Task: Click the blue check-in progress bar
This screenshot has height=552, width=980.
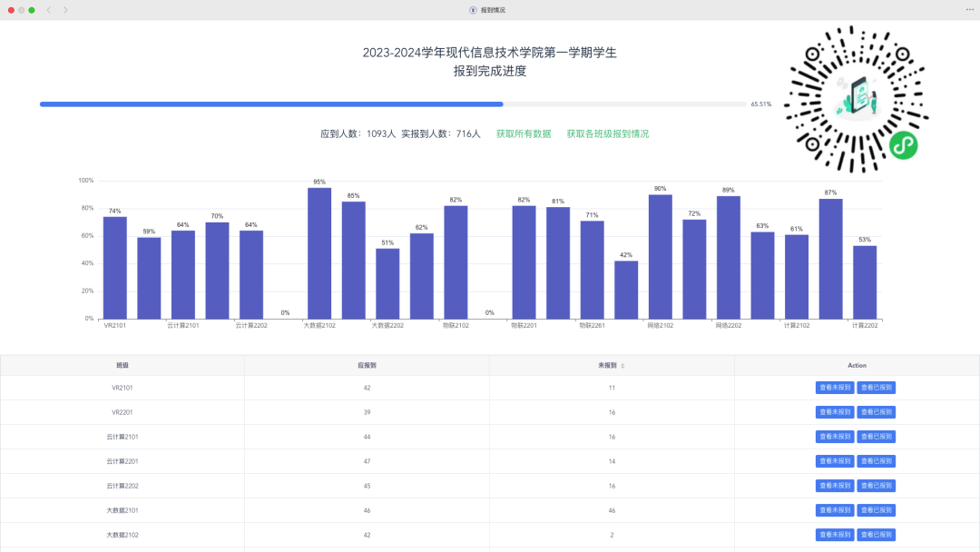Action: (271, 104)
